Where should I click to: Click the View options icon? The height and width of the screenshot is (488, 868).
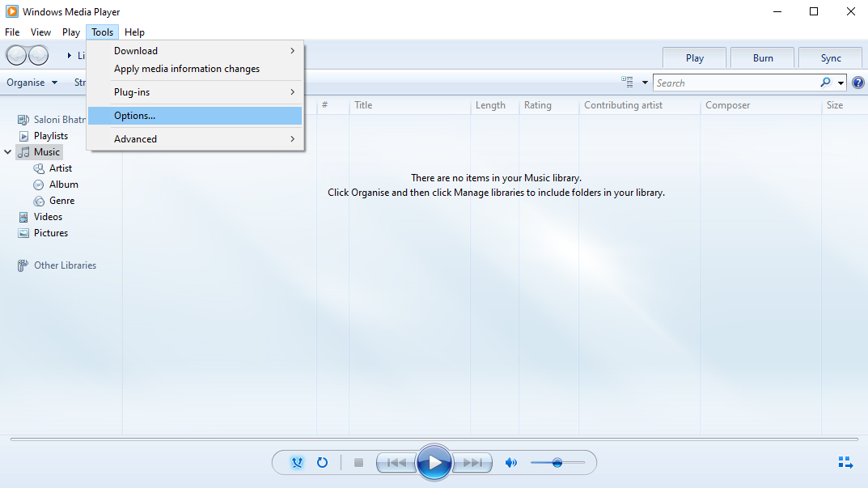[627, 83]
